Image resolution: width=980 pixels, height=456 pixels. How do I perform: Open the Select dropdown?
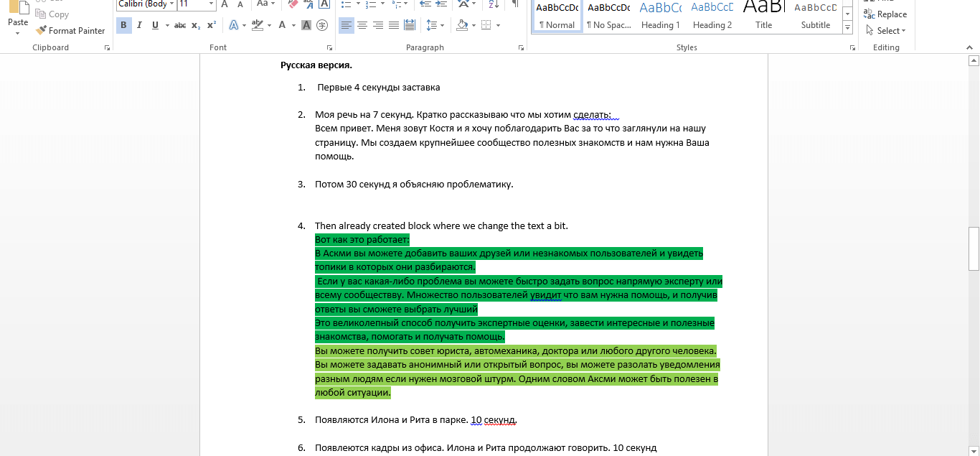click(885, 31)
